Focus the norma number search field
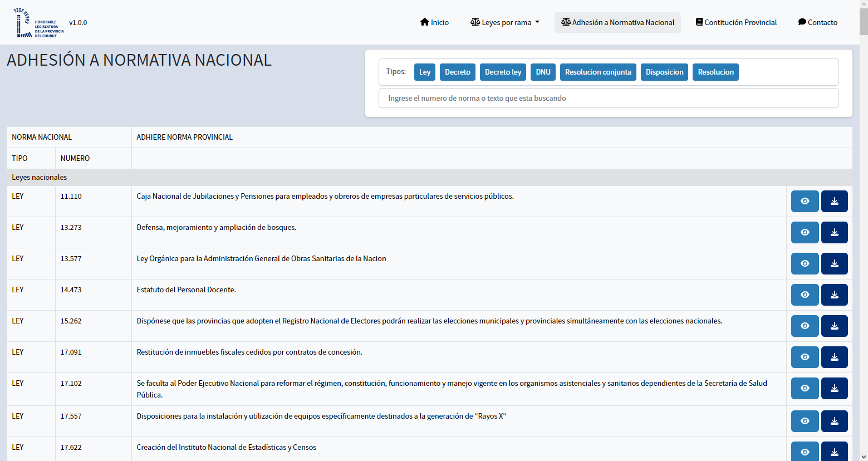Viewport: 868px width, 461px height. coord(608,99)
